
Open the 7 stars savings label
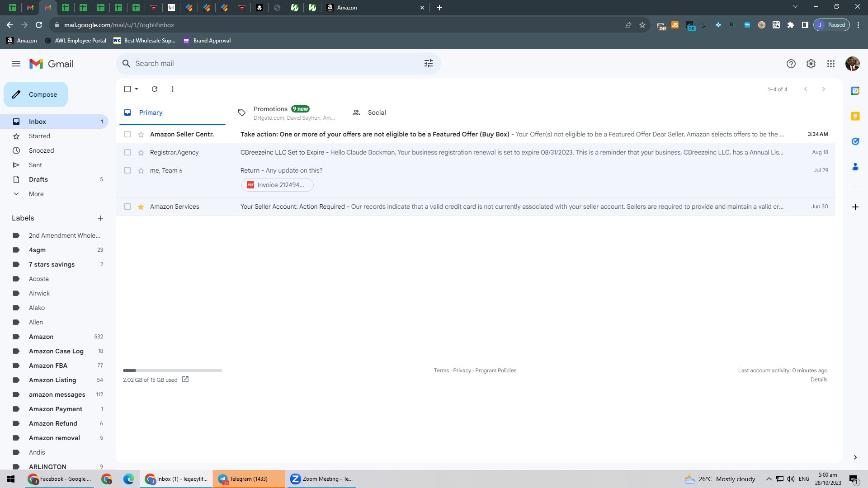click(x=54, y=264)
